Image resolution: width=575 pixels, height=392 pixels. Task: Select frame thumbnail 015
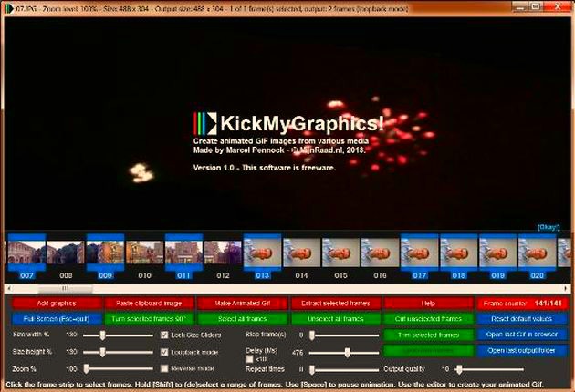coord(340,253)
